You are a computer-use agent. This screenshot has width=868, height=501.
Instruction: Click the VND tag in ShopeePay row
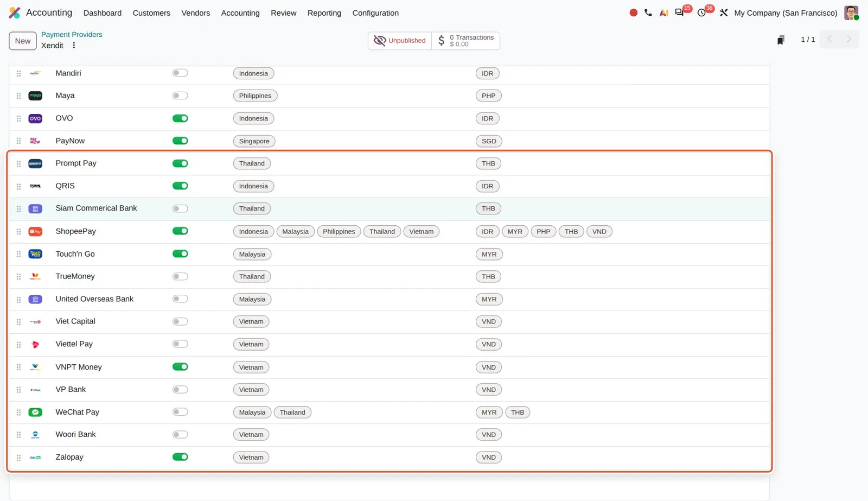click(x=599, y=232)
